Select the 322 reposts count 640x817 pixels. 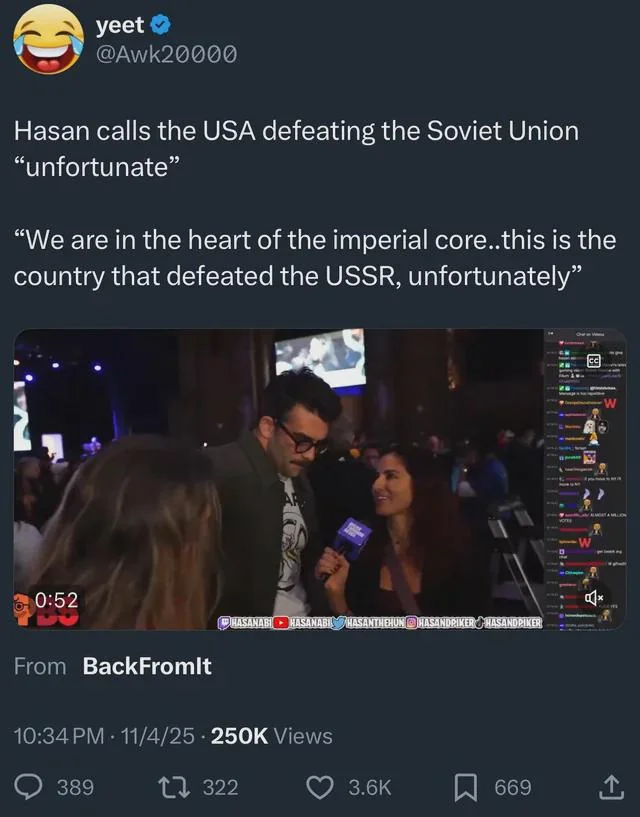click(220, 787)
